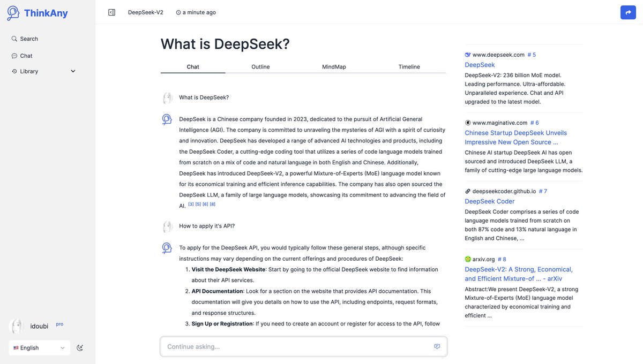Open citation [3] reference
643x364 pixels.
click(191, 204)
